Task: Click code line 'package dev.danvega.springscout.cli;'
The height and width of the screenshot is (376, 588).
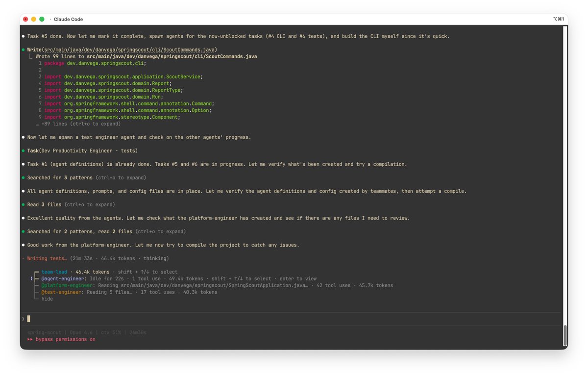Action: click(95, 63)
